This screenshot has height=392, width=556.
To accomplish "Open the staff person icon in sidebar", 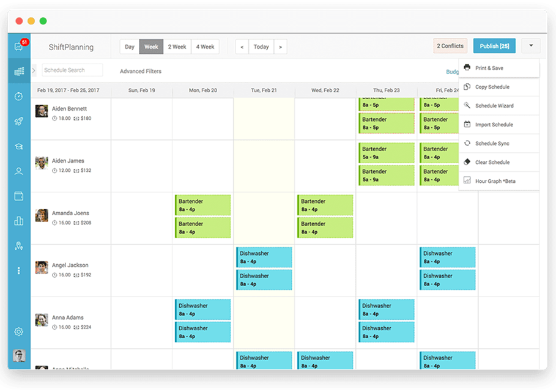I will point(19,171).
